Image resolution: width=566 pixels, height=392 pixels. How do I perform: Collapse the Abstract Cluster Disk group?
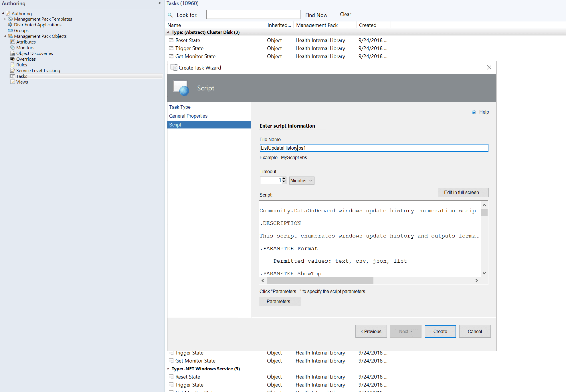168,32
